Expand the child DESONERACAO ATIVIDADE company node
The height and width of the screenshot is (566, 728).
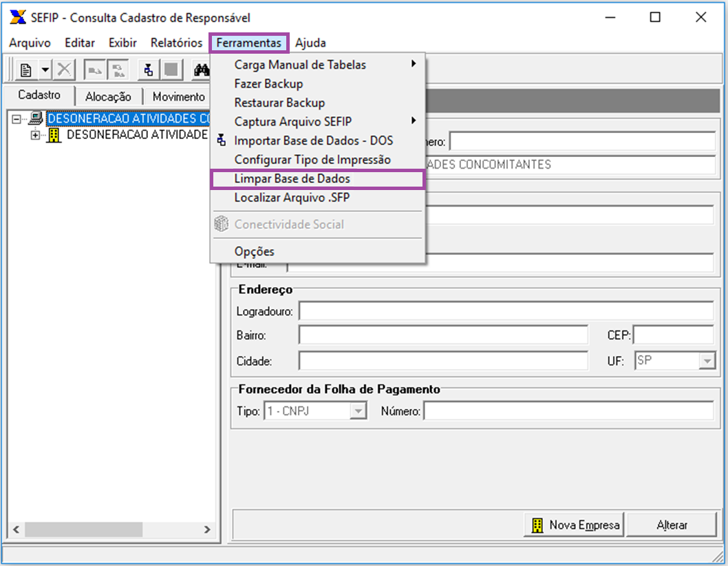[35, 135]
